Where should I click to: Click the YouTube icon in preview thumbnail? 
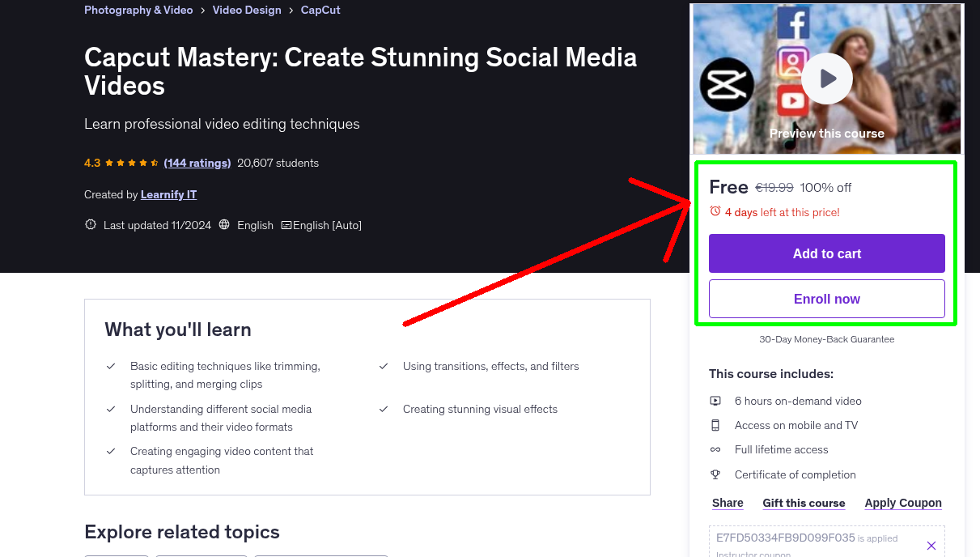[x=793, y=101]
